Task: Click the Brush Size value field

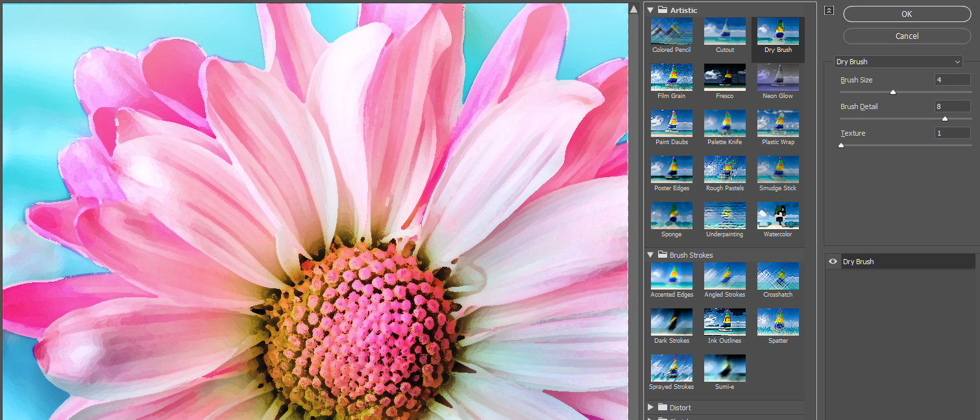Action: tap(953, 80)
